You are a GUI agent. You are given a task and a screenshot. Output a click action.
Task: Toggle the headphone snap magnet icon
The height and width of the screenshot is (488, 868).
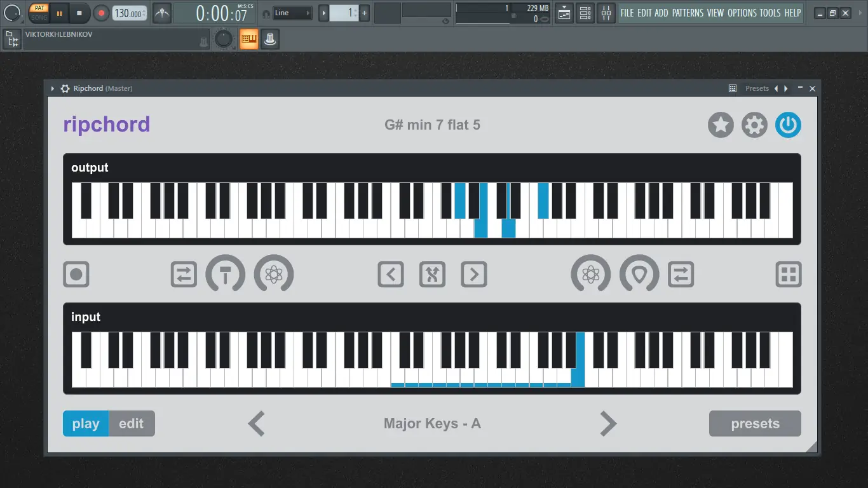pyautogui.click(x=266, y=13)
